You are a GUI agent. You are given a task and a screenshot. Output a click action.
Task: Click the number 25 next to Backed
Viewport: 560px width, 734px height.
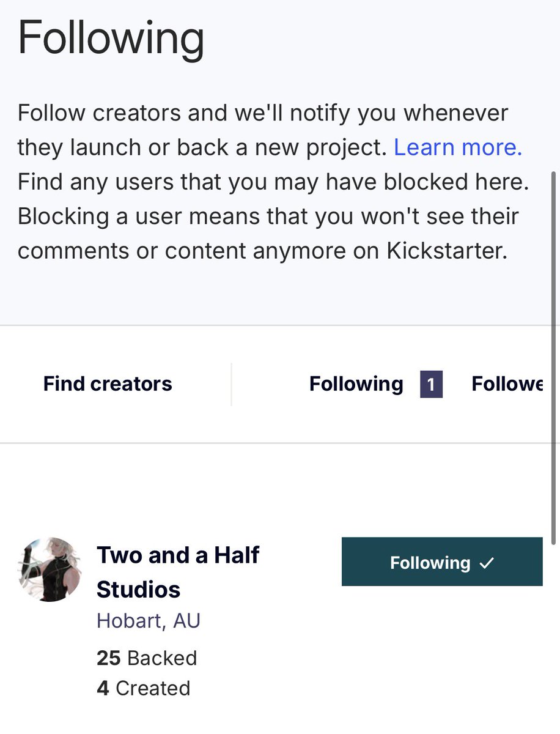coord(109,658)
